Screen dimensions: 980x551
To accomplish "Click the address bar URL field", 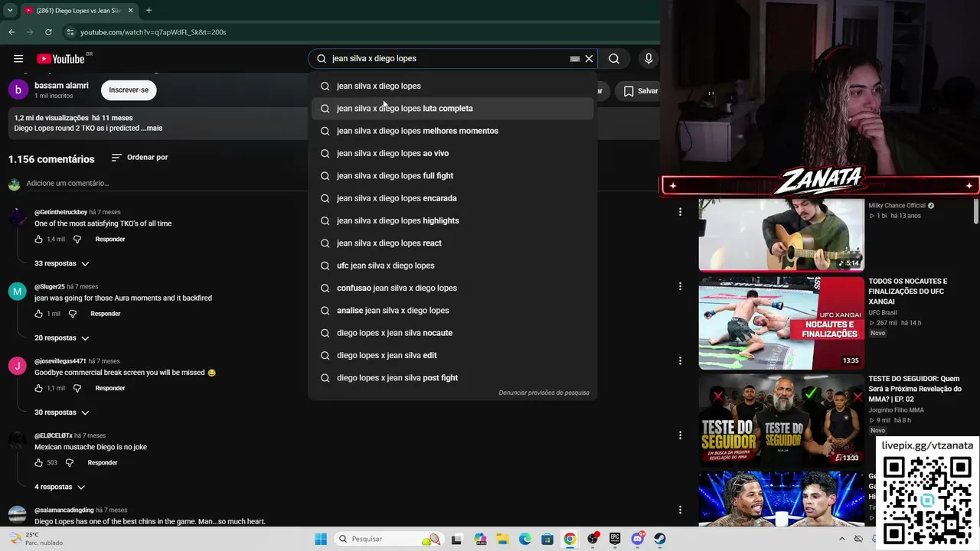I will coord(360,32).
